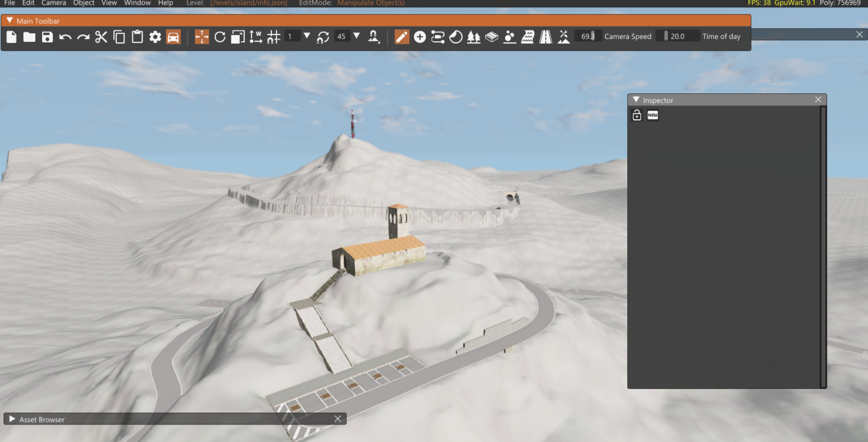Activate the object edit pencil tool

[x=402, y=37]
